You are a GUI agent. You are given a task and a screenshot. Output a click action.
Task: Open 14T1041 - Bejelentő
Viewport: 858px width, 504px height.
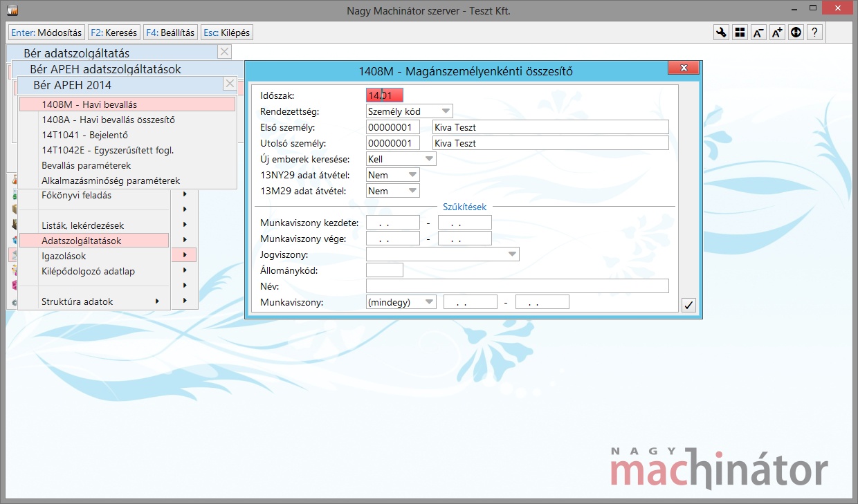127,135
